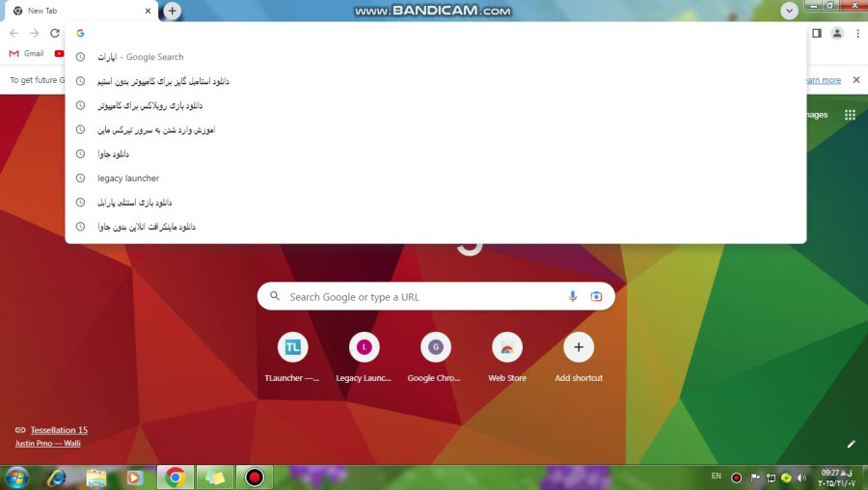Click the Search Google or type a URL box
868x490 pixels.
pos(436,297)
